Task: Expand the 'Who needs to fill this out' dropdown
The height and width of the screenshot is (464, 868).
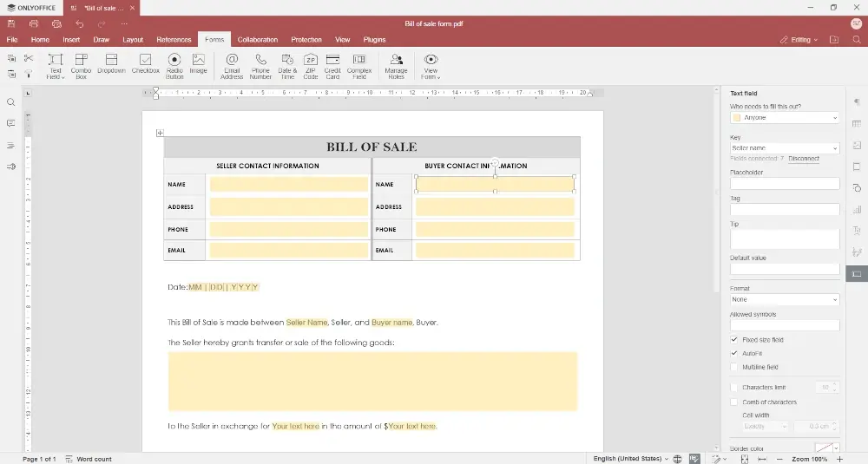Action: click(785, 118)
